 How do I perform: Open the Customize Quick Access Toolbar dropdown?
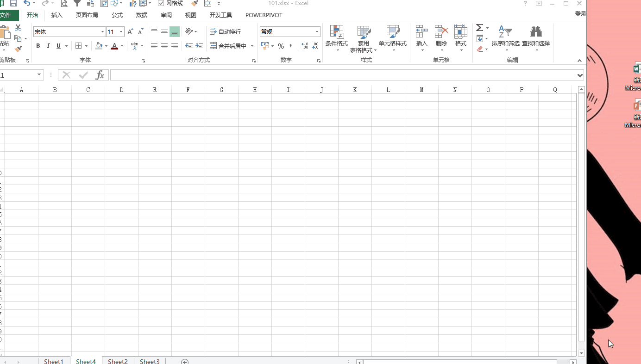tap(219, 3)
